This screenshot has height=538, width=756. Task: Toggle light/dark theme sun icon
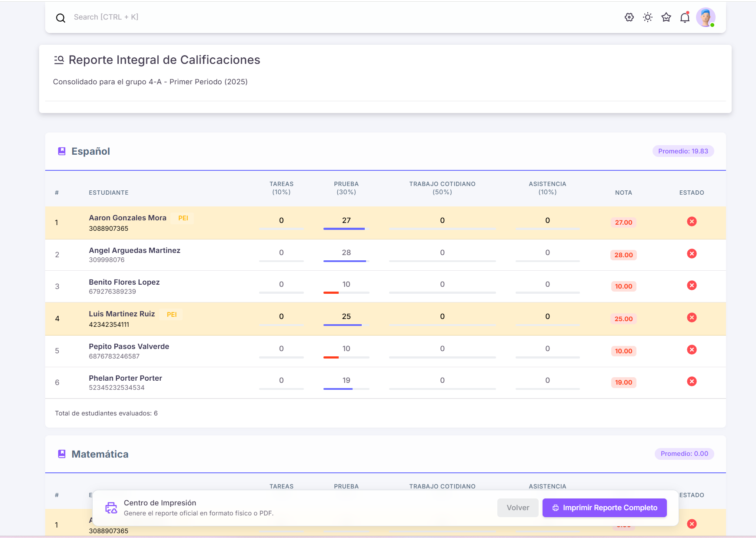(648, 17)
